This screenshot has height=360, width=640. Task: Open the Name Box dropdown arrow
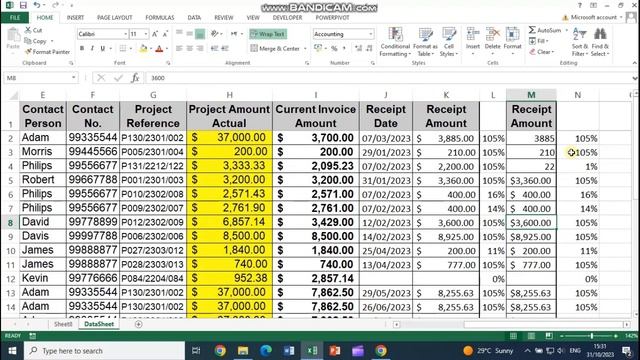(x=73, y=78)
